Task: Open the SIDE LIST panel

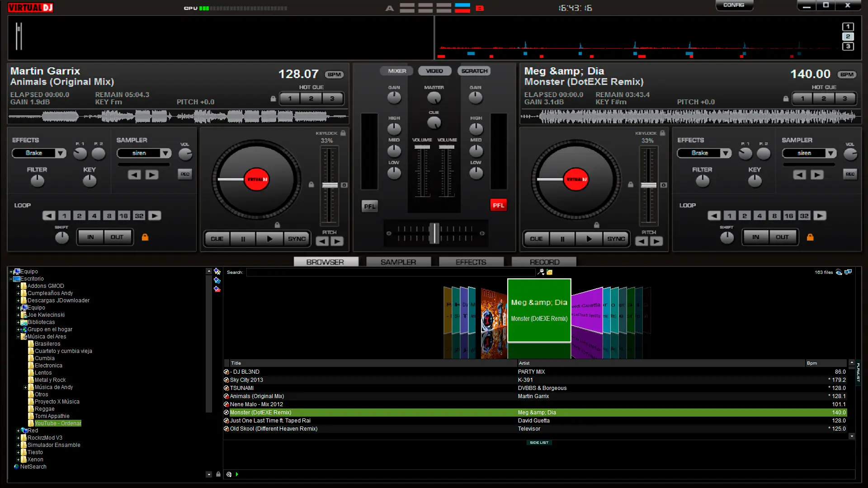Action: [x=539, y=443]
